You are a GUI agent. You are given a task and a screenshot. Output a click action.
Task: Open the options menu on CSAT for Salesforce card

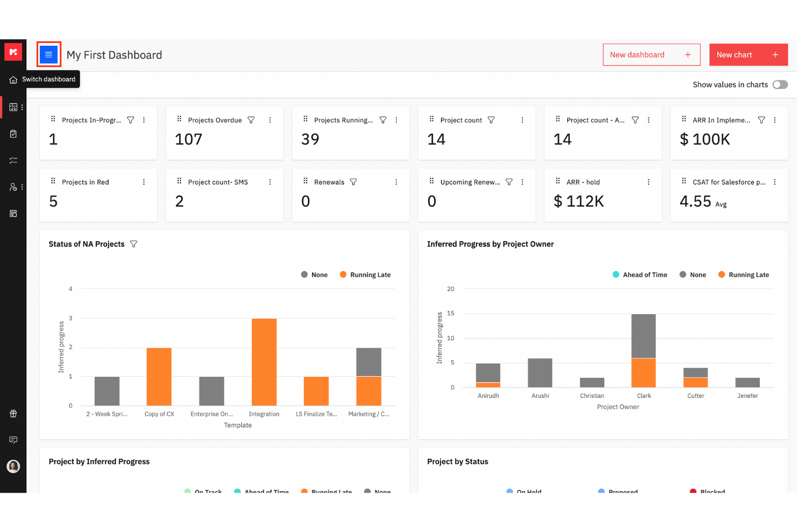pos(775,182)
